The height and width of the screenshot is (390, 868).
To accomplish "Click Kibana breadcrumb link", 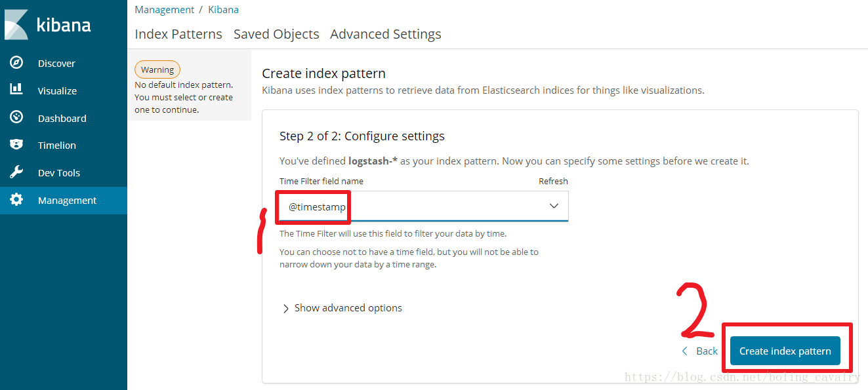I will point(223,10).
